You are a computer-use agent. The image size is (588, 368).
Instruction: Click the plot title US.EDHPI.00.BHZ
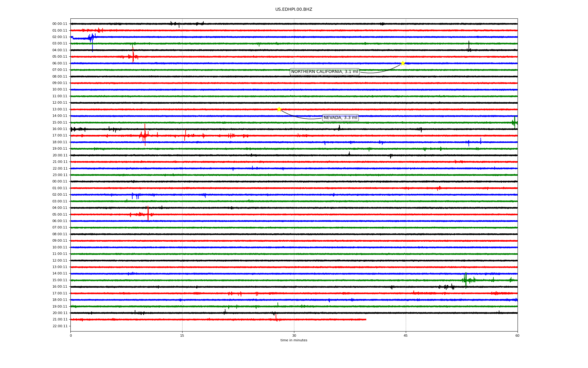tap(294, 10)
